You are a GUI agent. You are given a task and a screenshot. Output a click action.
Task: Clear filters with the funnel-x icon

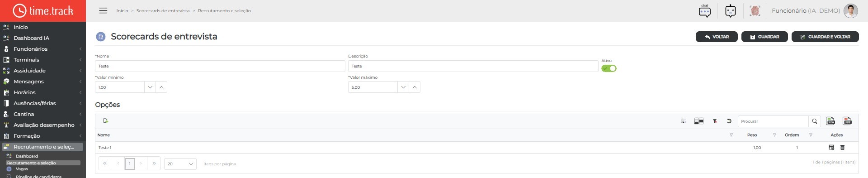(x=715, y=121)
